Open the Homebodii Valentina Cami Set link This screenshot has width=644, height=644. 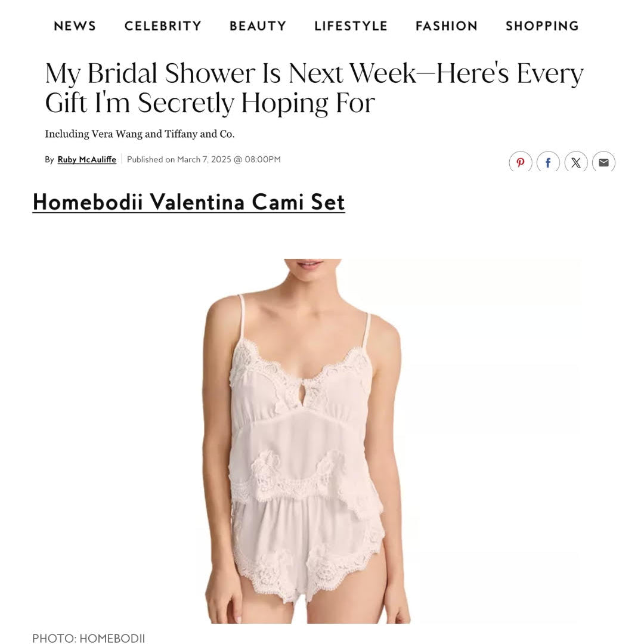pyautogui.click(x=188, y=202)
